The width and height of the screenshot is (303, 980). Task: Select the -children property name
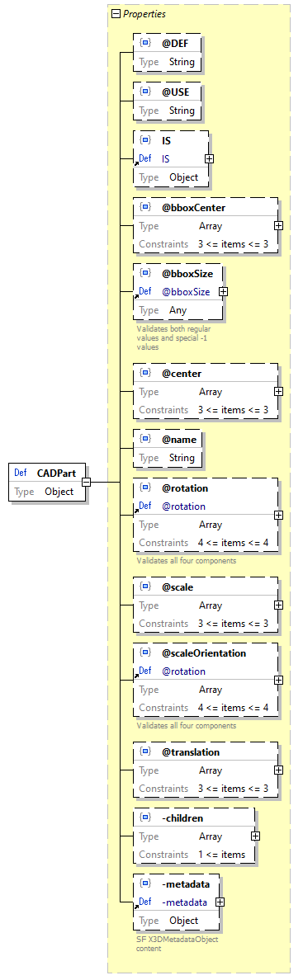pyautogui.click(x=182, y=817)
